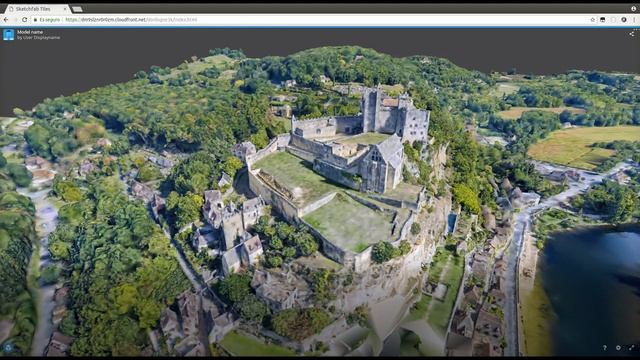Click the round extension icon in toolbar
The height and width of the screenshot is (360, 640).
(x=624, y=20)
